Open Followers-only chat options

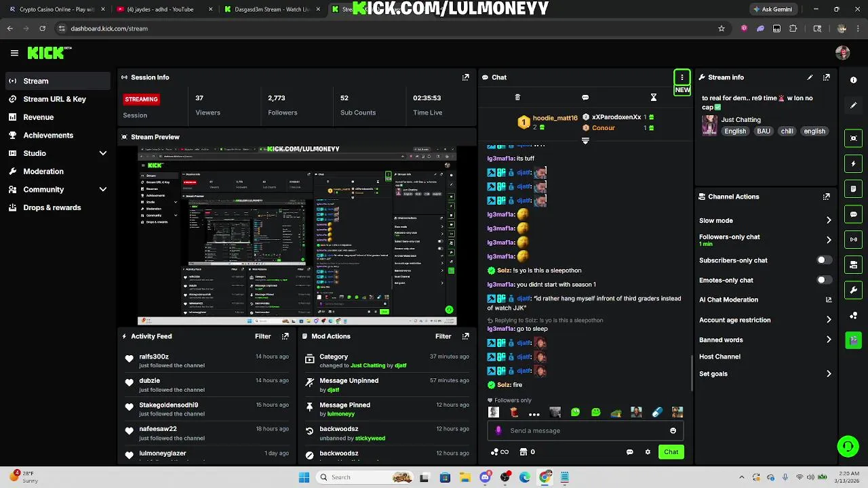coord(765,239)
